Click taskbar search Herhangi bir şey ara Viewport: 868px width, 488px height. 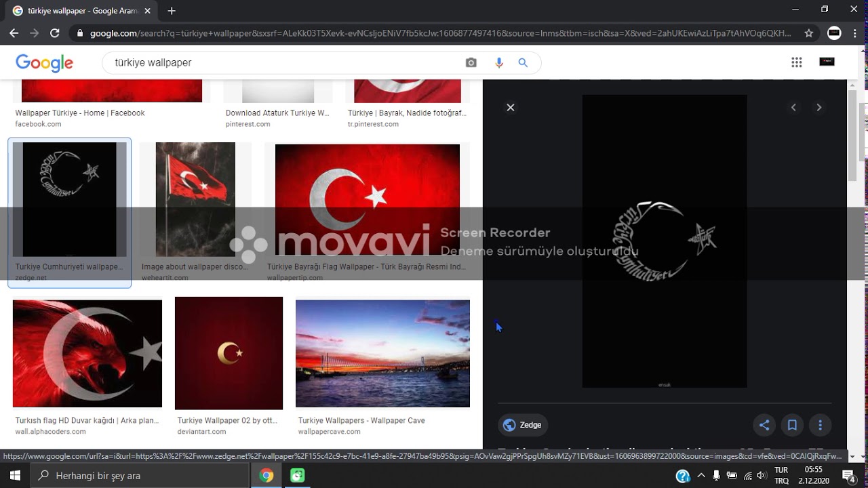click(140, 476)
